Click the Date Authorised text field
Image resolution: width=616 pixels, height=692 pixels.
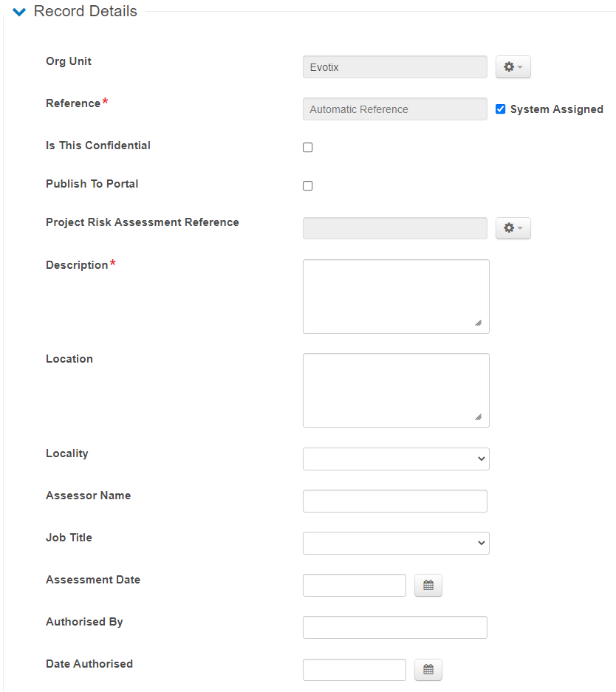coord(355,670)
